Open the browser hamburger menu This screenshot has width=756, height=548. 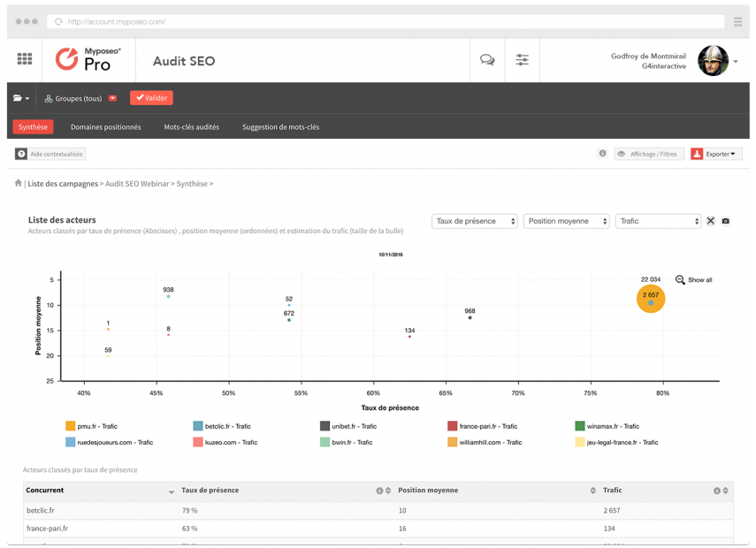pos(737,22)
